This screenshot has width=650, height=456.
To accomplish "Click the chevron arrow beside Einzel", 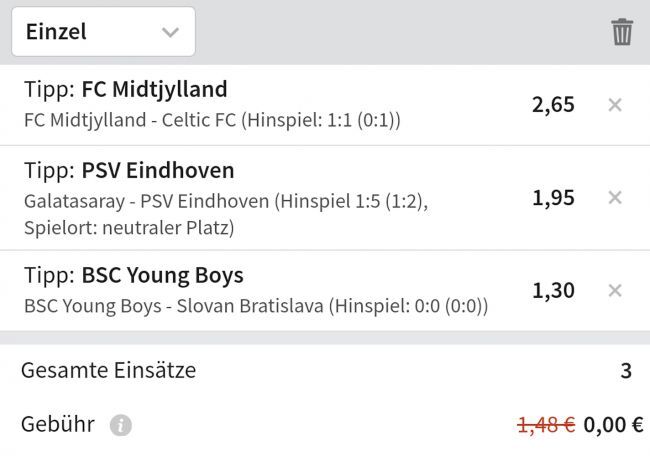I will [170, 32].
